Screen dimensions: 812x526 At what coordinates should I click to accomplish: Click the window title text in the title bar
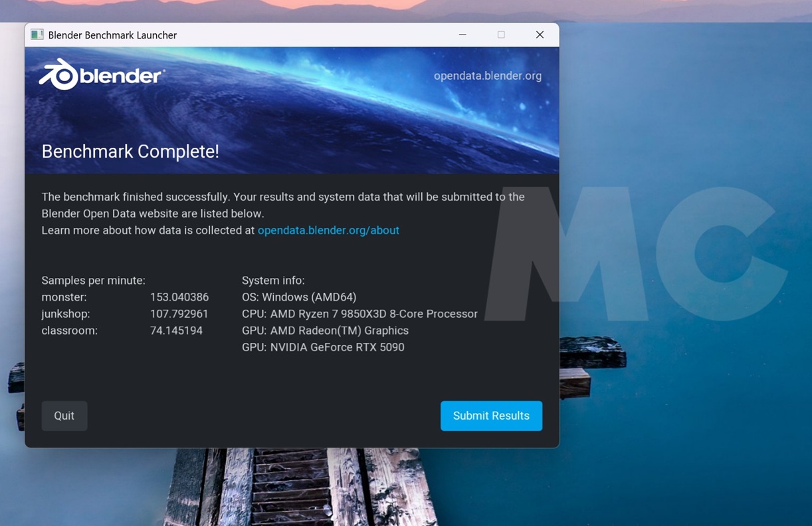tap(112, 35)
